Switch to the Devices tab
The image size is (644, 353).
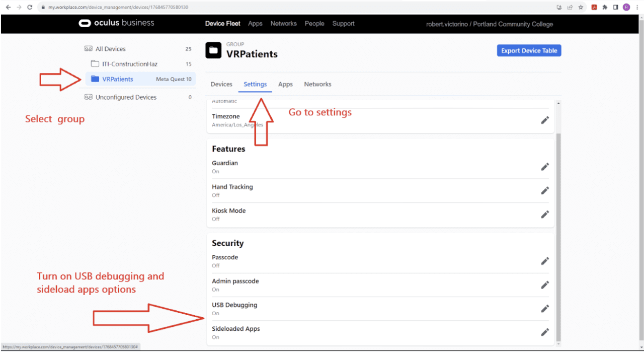click(x=221, y=84)
